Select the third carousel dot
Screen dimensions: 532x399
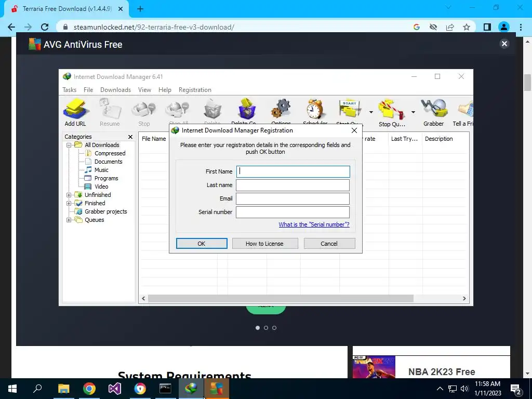(274, 328)
